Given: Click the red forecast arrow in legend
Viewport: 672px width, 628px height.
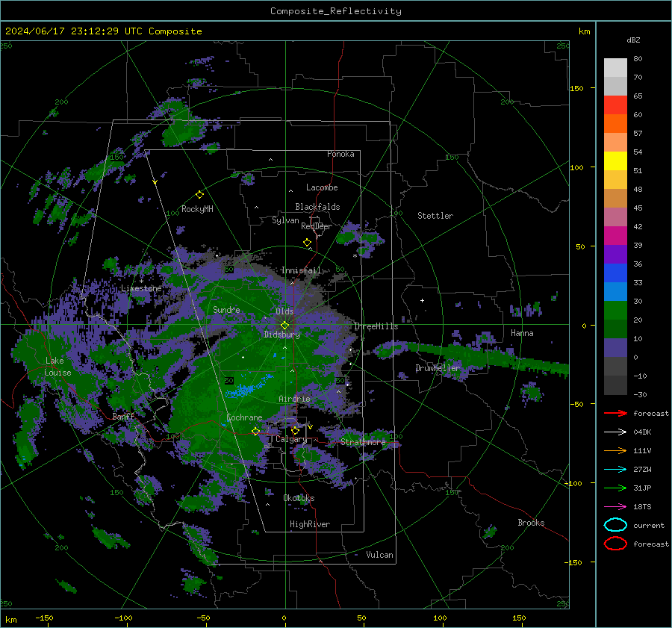Looking at the screenshot, I should [615, 413].
